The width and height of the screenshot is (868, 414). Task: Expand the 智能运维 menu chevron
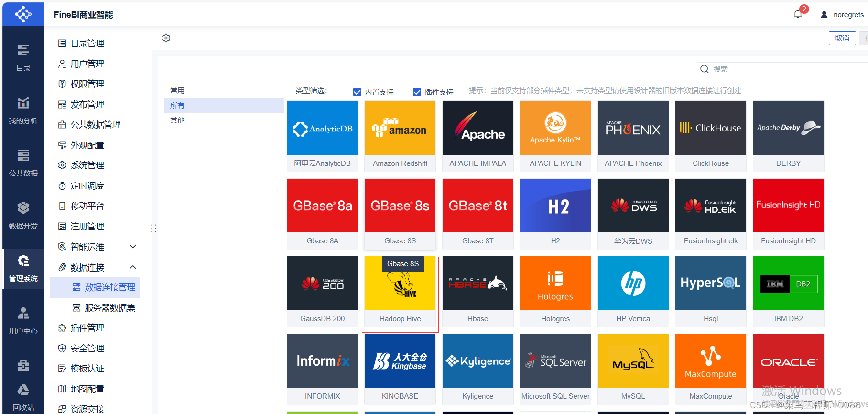click(x=133, y=247)
